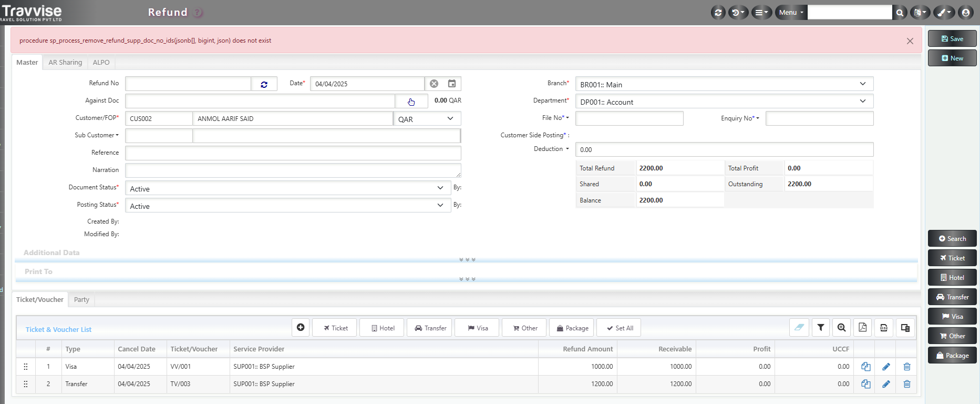Switch to the AR Sharing tab
Image resolution: width=980 pixels, height=404 pixels.
[x=65, y=63]
